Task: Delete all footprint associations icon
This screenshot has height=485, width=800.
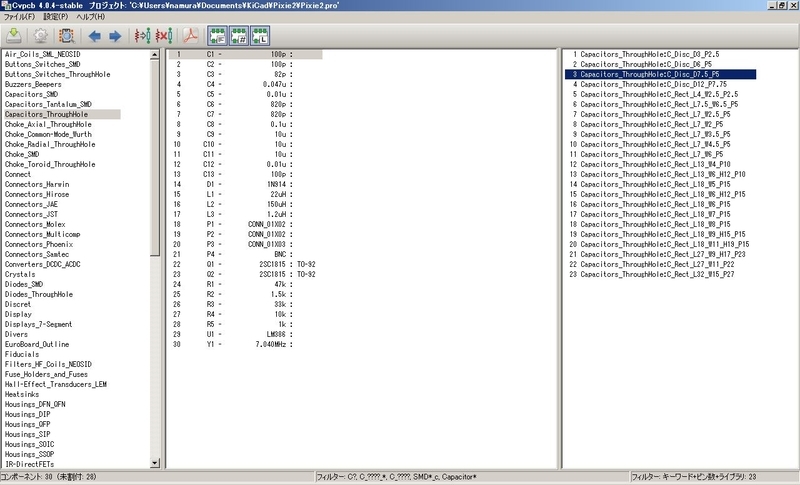Action: [162, 36]
